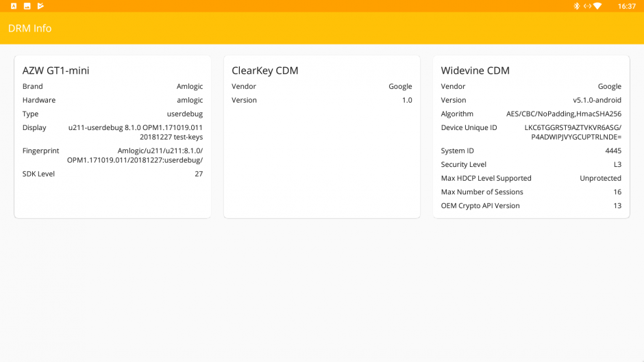The height and width of the screenshot is (362, 644).
Task: Tap the OEM Crypto API Version label
Action: click(x=480, y=205)
